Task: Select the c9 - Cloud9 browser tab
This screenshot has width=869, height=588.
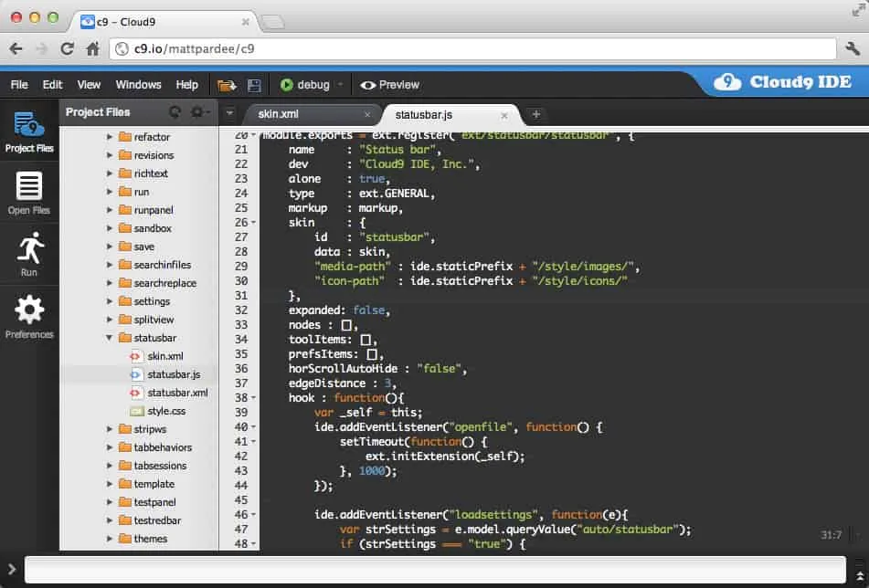Action: pyautogui.click(x=164, y=22)
